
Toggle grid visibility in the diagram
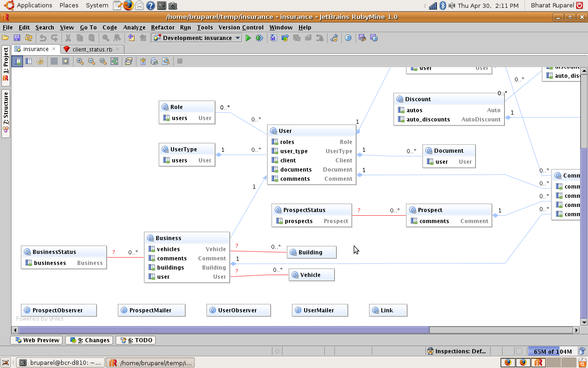tap(54, 61)
